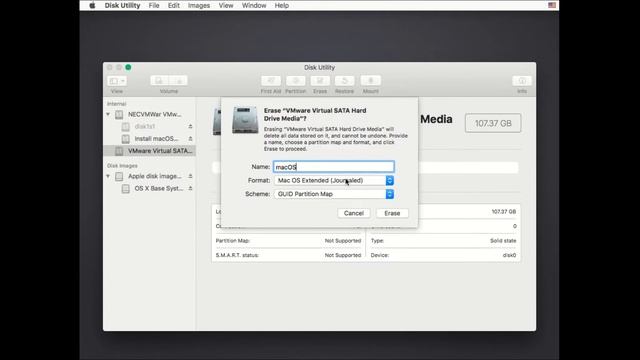Image resolution: width=640 pixels, height=360 pixels.
Task: Click the hard drive icon in dialog
Action: pyautogui.click(x=245, y=120)
